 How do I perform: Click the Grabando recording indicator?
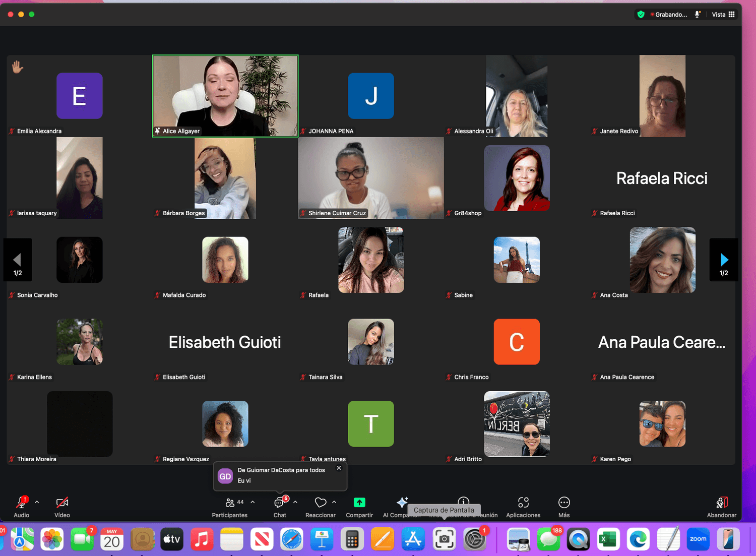tap(669, 15)
